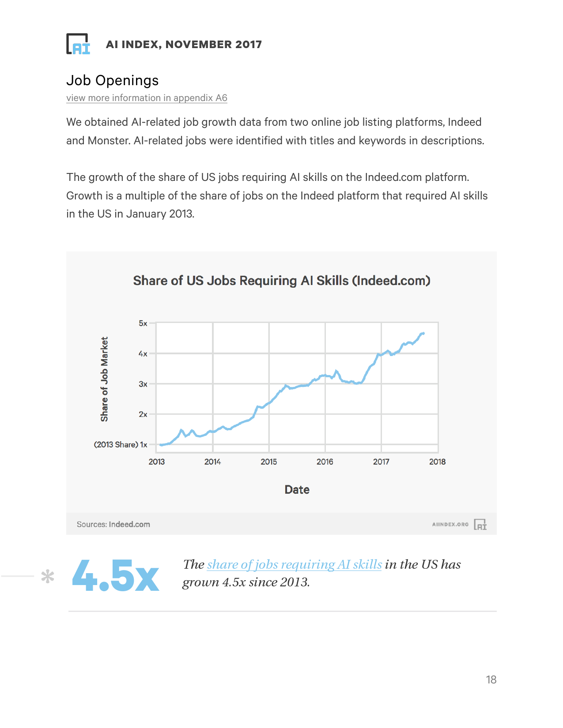This screenshot has height=728, width=563.
Task: Click the "(2013 Share) 1x" axis label
Action: coord(121,444)
